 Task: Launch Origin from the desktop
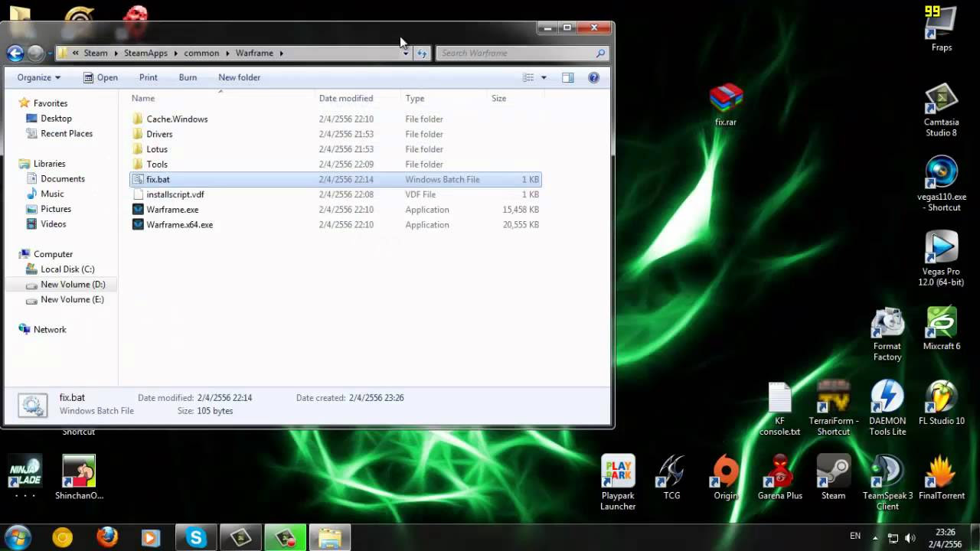point(726,478)
